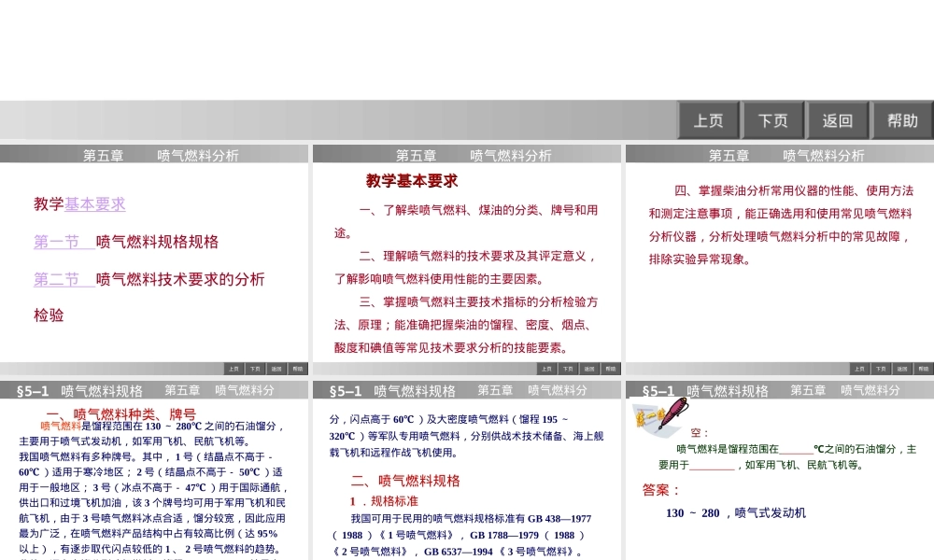Click small 返回 button on 教学基本要求 slide

click(x=589, y=369)
